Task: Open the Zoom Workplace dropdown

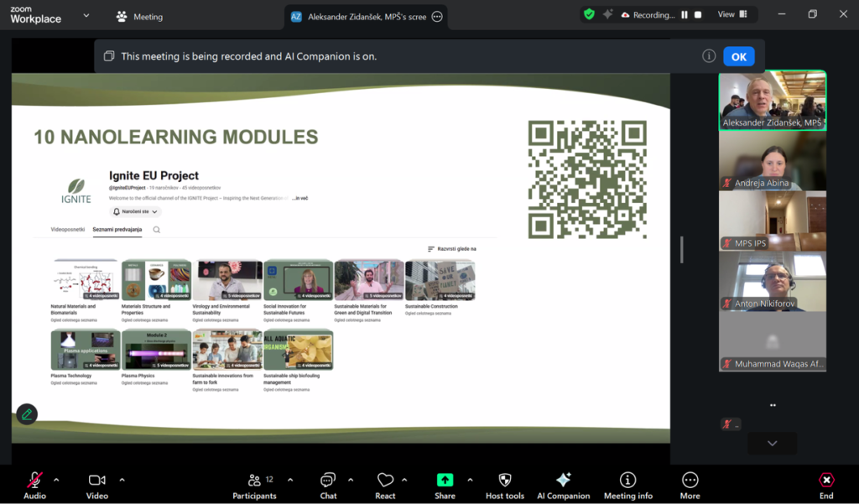Action: tap(86, 15)
